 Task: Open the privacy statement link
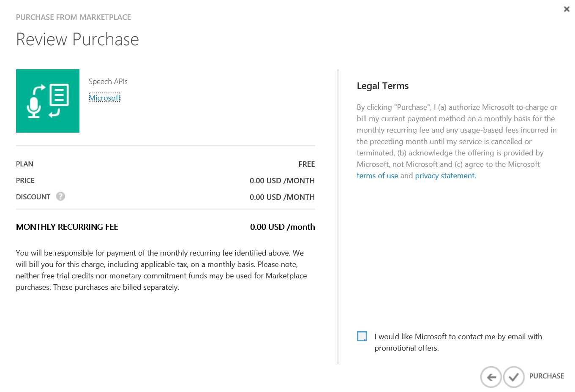pos(445,176)
